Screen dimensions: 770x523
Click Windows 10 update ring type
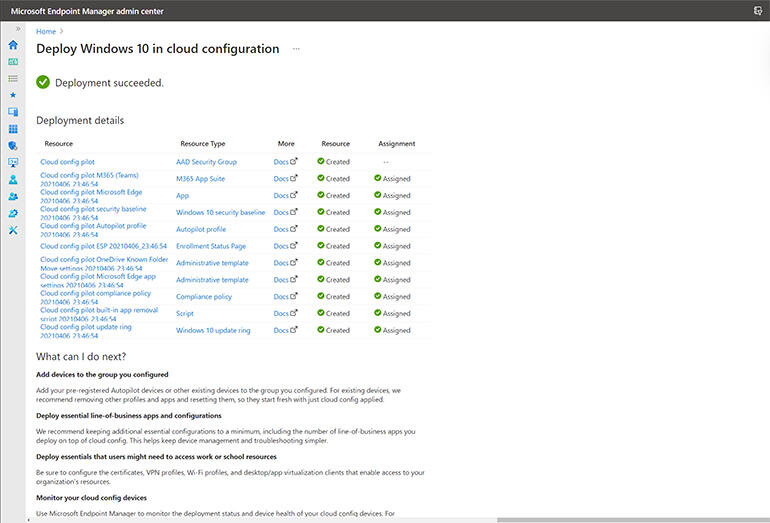(x=213, y=330)
